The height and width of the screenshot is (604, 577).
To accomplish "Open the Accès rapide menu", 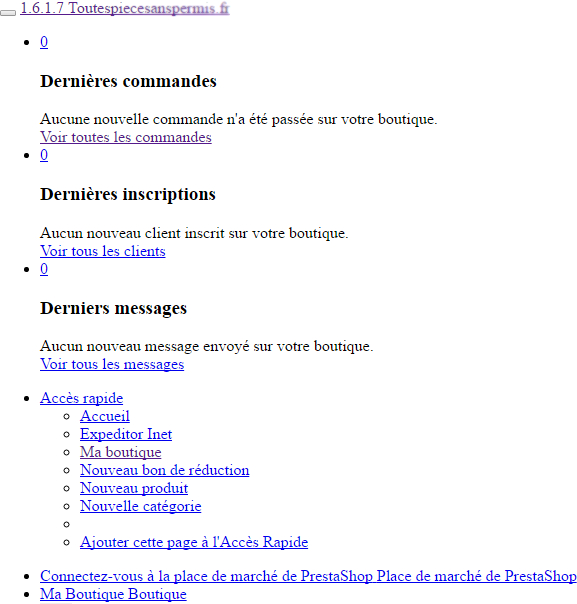I will coord(81,398).
